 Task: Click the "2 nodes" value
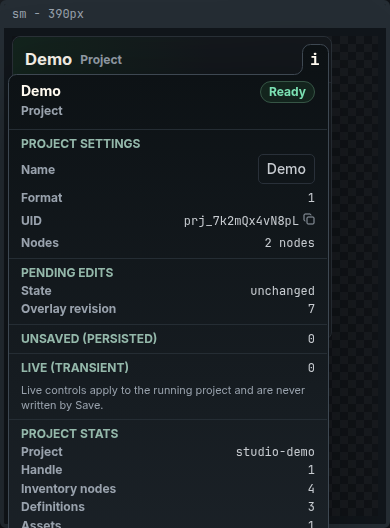(x=289, y=243)
